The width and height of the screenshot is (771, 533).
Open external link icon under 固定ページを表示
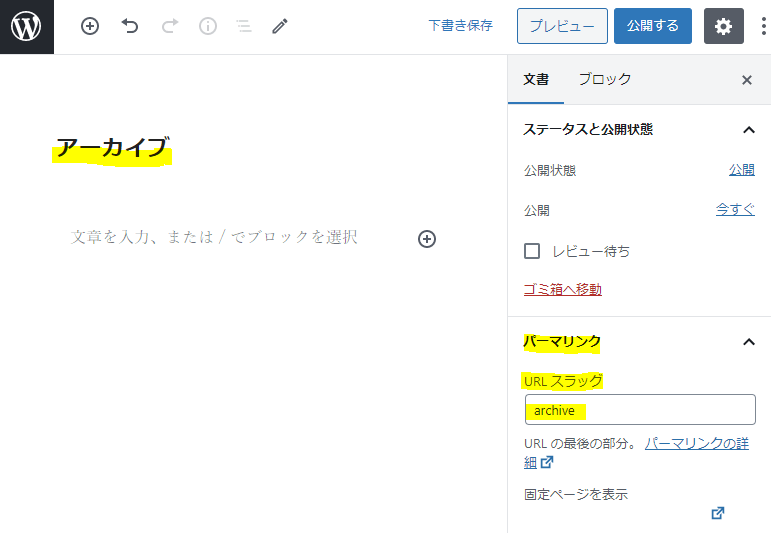coord(718,513)
